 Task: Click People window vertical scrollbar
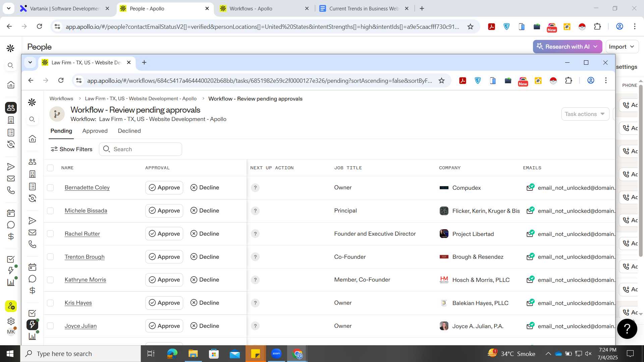pyautogui.click(x=641, y=171)
